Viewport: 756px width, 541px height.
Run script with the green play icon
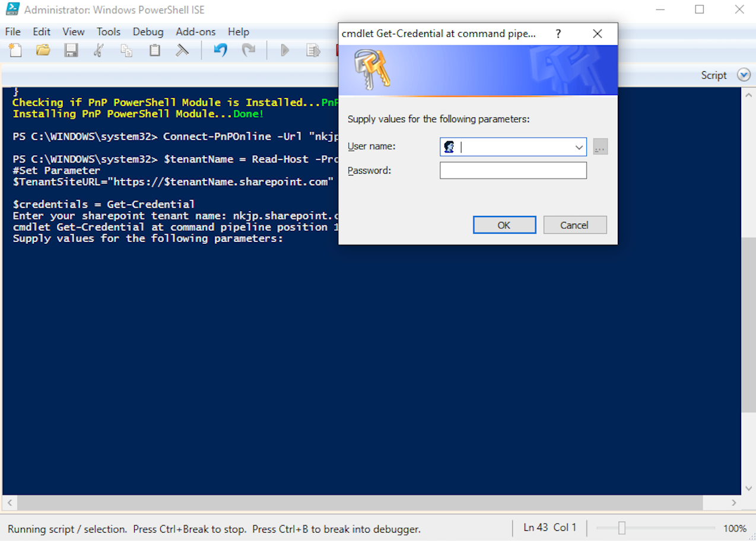pos(285,50)
